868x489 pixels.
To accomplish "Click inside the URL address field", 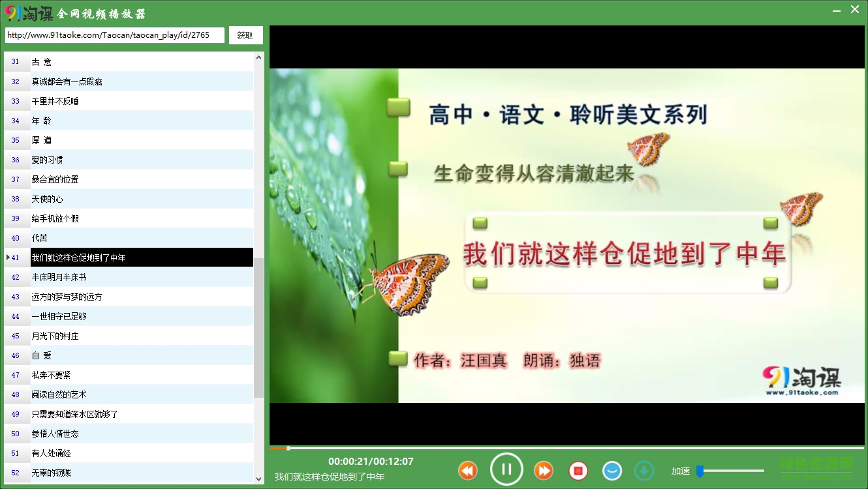I will coord(114,35).
